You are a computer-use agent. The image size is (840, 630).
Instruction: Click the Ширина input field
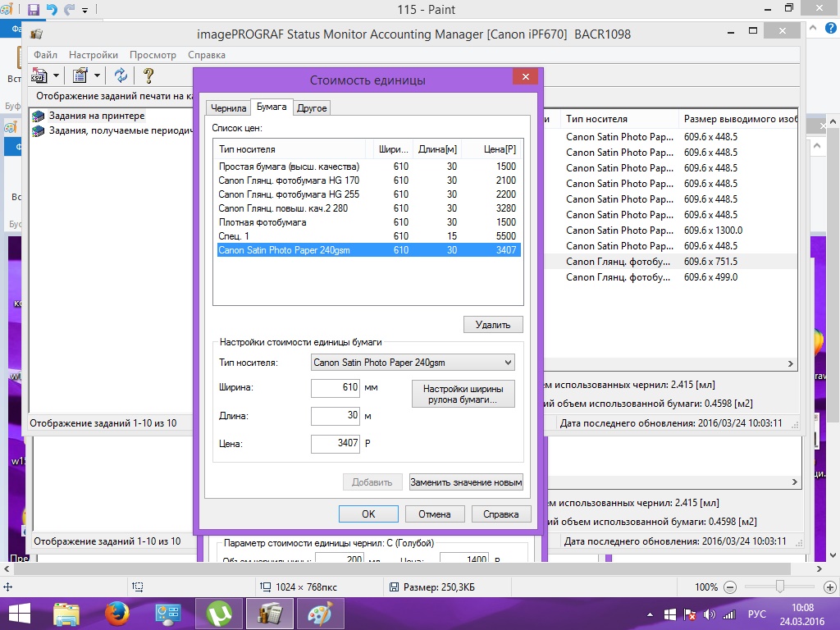click(x=336, y=388)
